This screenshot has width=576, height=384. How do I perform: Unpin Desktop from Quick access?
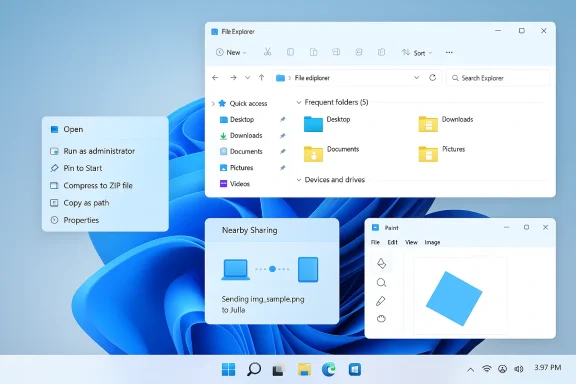tap(282, 119)
